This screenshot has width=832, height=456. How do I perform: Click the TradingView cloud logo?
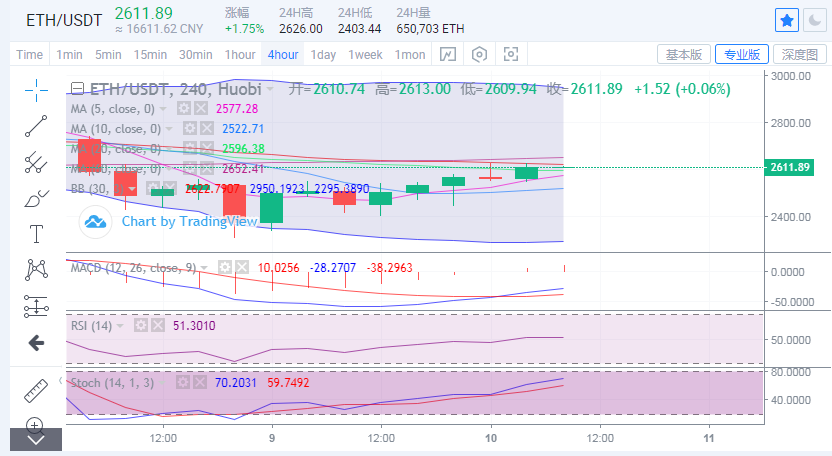[x=96, y=221]
